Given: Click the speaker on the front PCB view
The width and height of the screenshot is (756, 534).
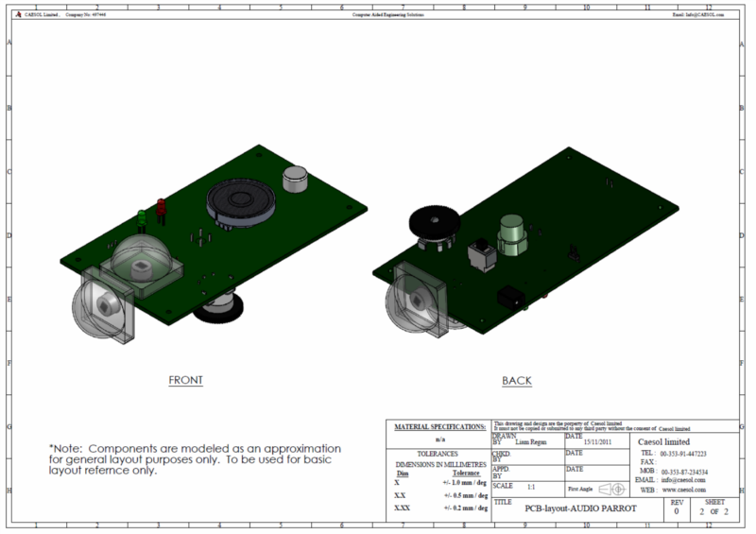Looking at the screenshot, I should click(x=241, y=203).
